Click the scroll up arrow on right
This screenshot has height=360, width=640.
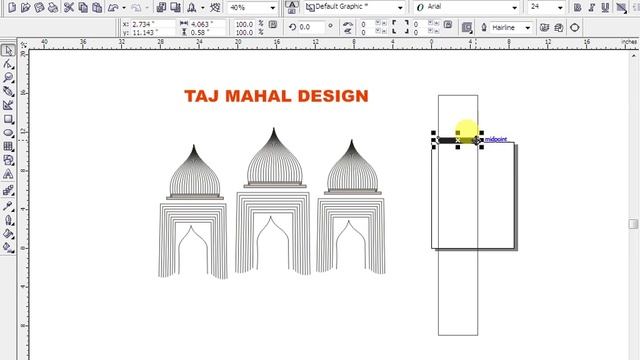[633, 56]
